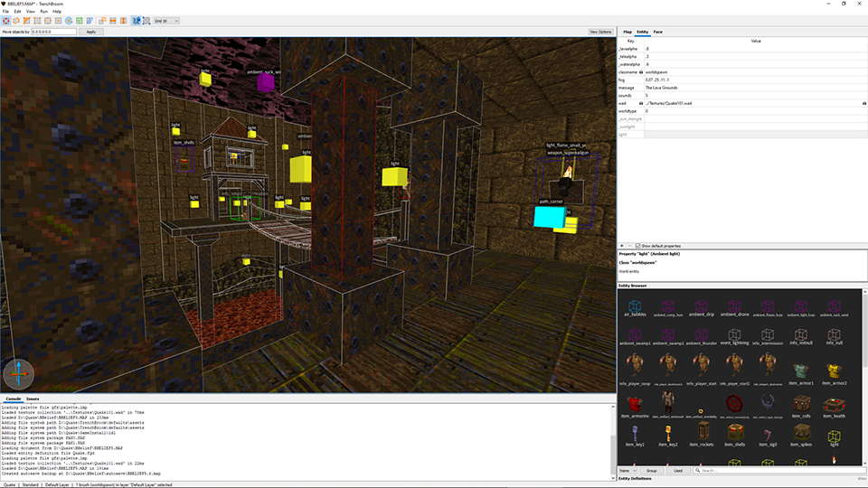The width and height of the screenshot is (868, 488).
Task: Select the Brush creation tool
Action: [16, 21]
